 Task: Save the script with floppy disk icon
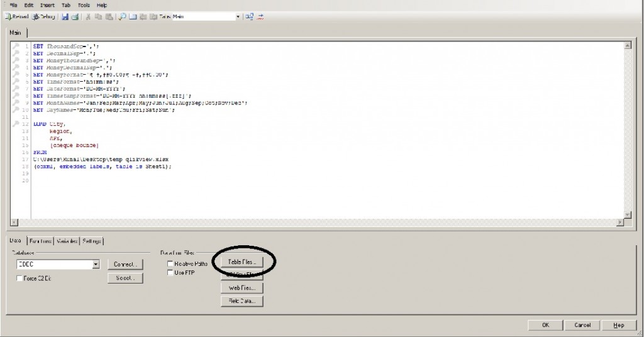pyautogui.click(x=65, y=16)
